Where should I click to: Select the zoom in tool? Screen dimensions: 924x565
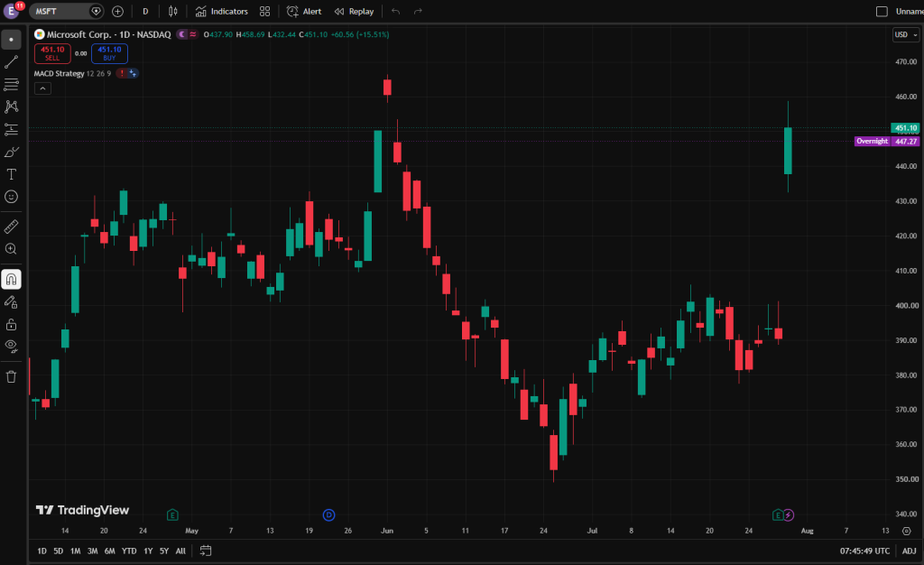(11, 248)
